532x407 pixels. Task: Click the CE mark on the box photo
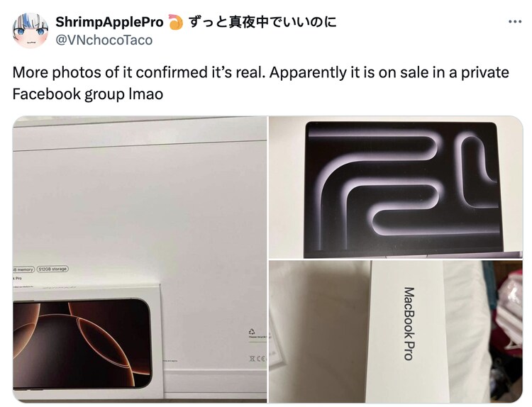click(x=258, y=359)
